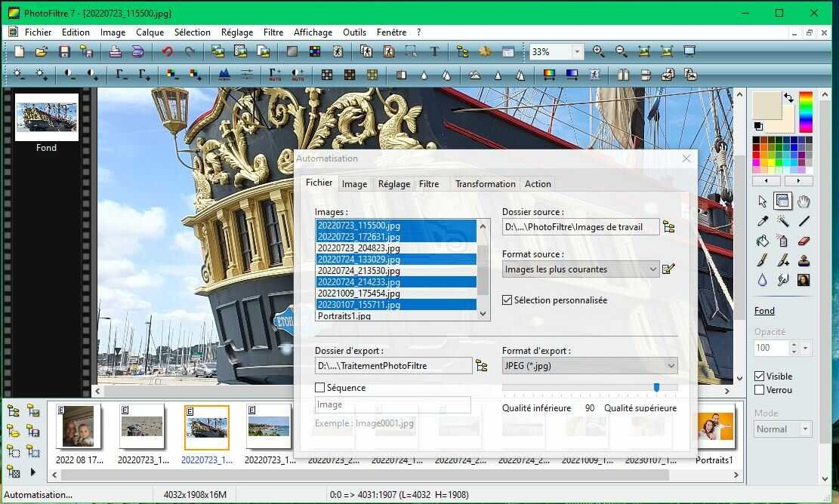Toggle Sélection personnalisée checkbox

pos(507,300)
